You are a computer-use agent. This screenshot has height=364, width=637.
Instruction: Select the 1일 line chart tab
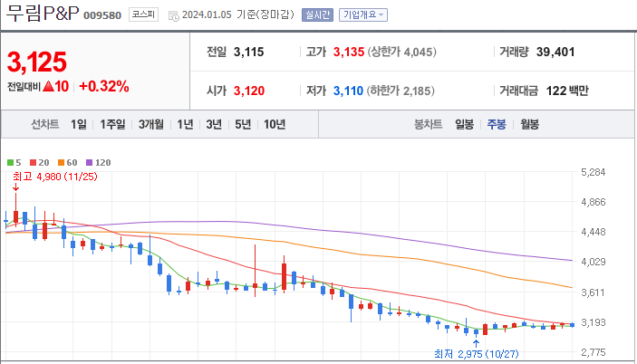pyautogui.click(x=79, y=124)
